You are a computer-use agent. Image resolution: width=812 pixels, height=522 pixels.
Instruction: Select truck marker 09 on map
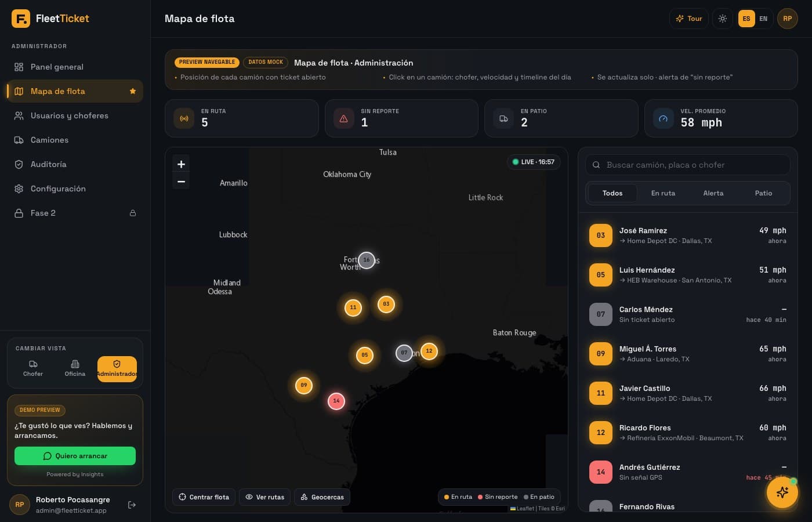point(304,385)
